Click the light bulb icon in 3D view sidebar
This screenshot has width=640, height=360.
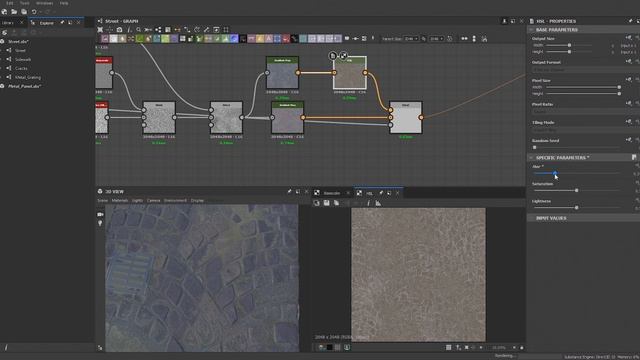[x=100, y=223]
